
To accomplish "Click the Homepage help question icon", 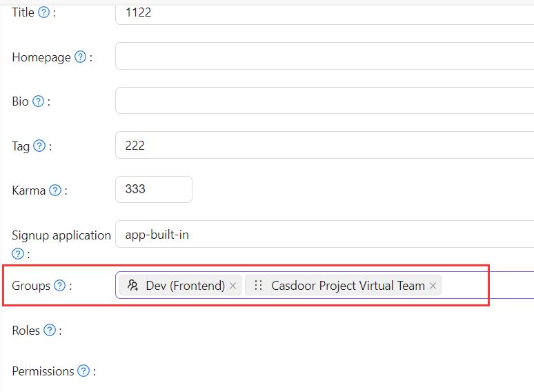I will point(80,57).
